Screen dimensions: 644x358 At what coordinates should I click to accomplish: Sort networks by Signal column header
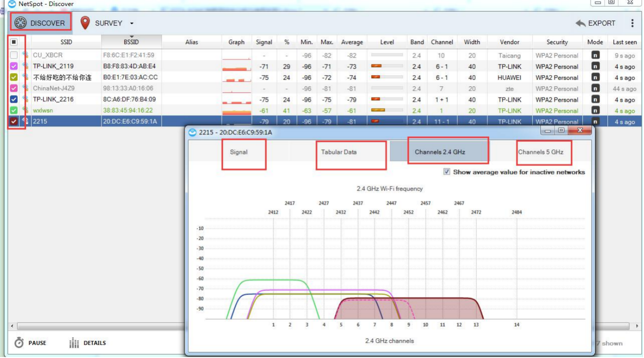[x=264, y=42]
